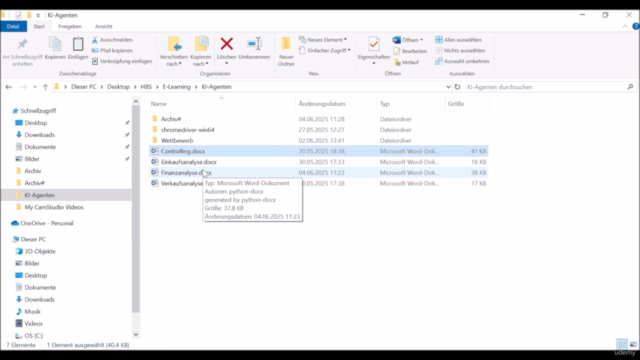This screenshot has width=640, height=360.
Task: Open Videos in navigation pane
Action: coord(33,324)
